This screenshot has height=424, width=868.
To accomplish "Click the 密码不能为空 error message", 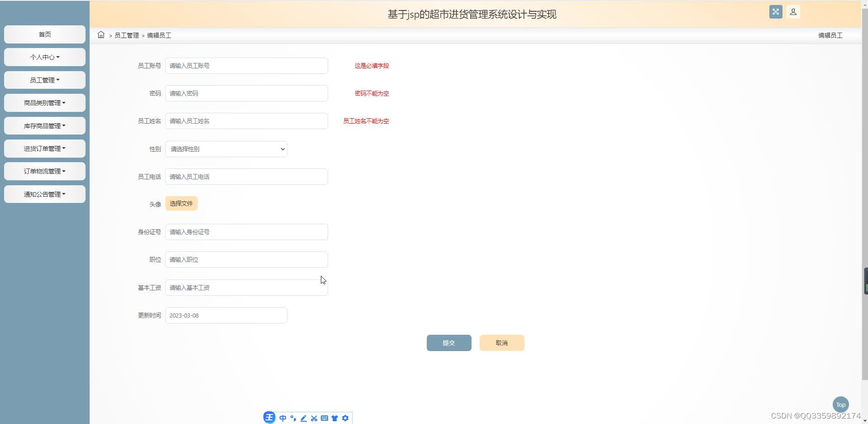I will [372, 93].
